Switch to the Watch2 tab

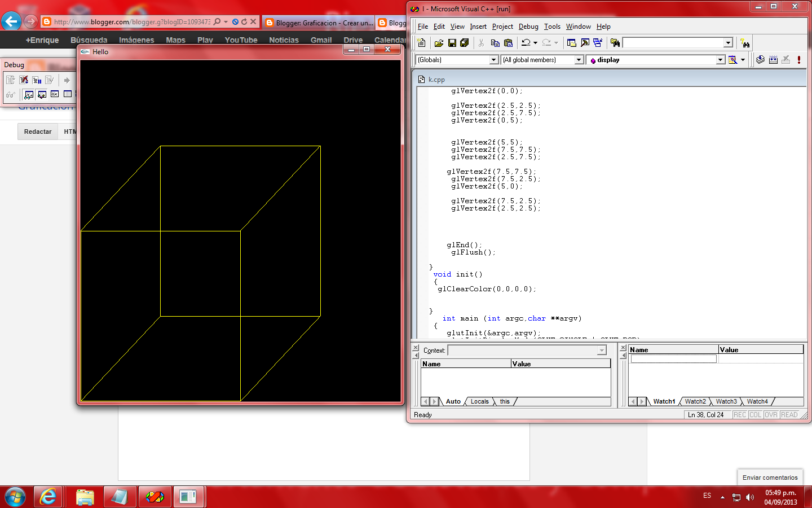click(x=695, y=402)
